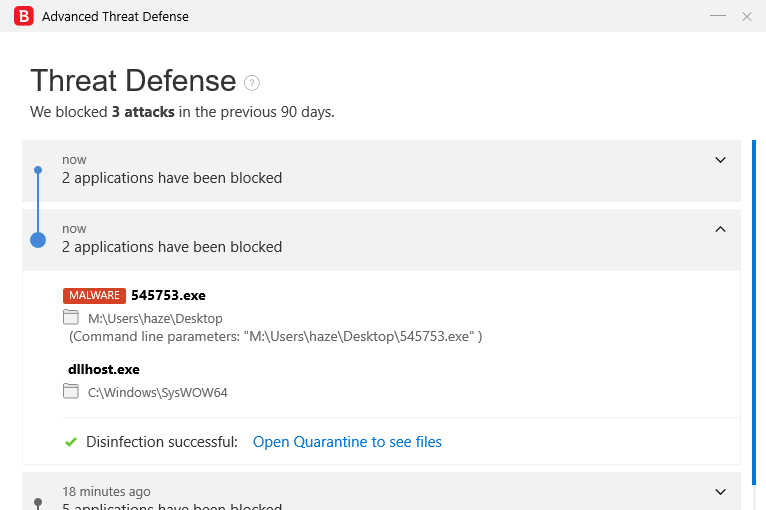This screenshot has height=510, width=766.
Task: Click the folder icon beside M:\Users\haze\Desktop
Action: click(71, 318)
